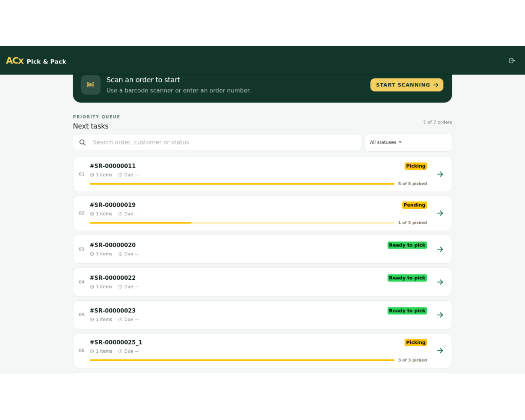The width and height of the screenshot is (525, 420).
Task: Click the Next tasks heading
Action: 91,126
